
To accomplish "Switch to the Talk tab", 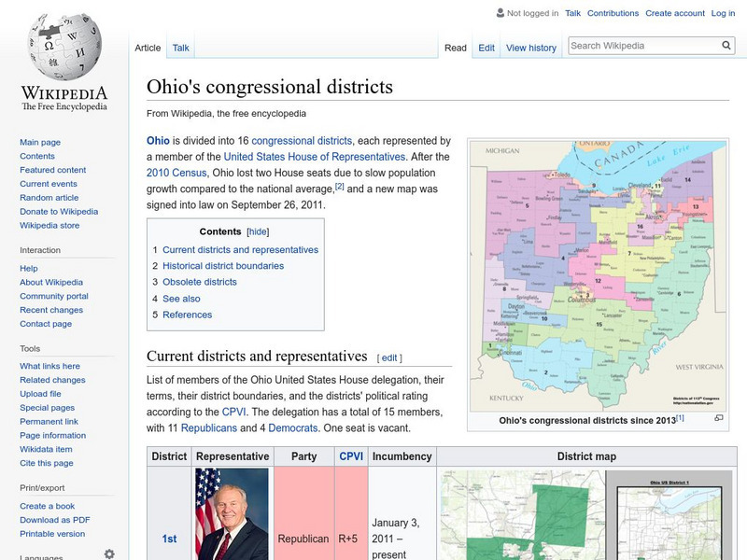I will tap(180, 47).
